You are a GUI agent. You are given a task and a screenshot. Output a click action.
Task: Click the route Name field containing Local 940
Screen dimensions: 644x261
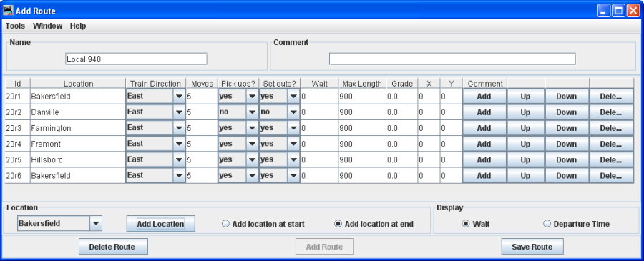pyautogui.click(x=137, y=59)
